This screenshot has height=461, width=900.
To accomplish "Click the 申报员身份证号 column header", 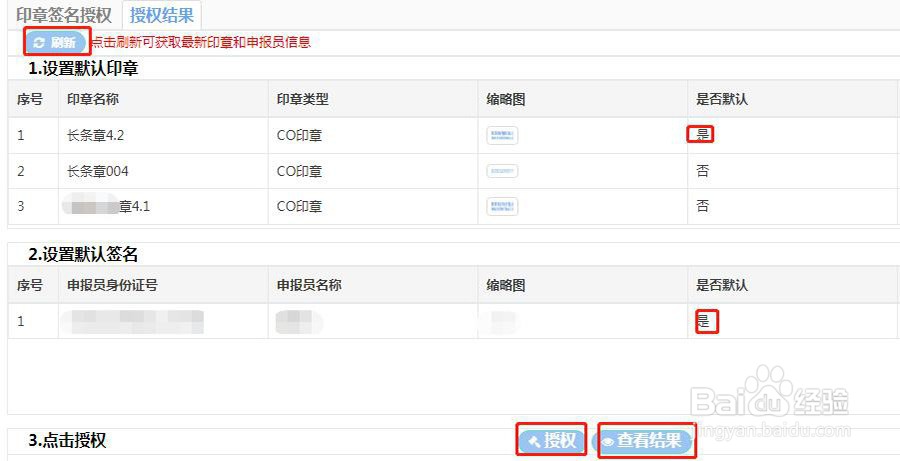I will coord(112,285).
